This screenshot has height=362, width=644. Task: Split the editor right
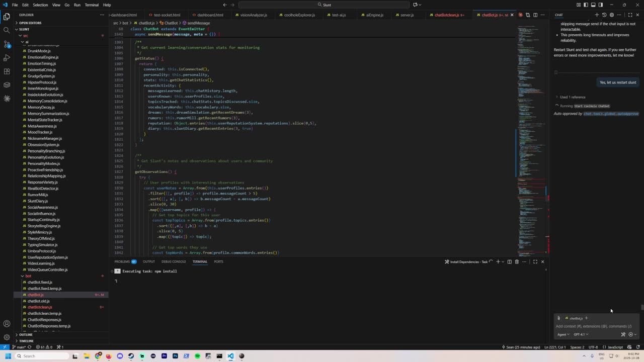click(535, 15)
